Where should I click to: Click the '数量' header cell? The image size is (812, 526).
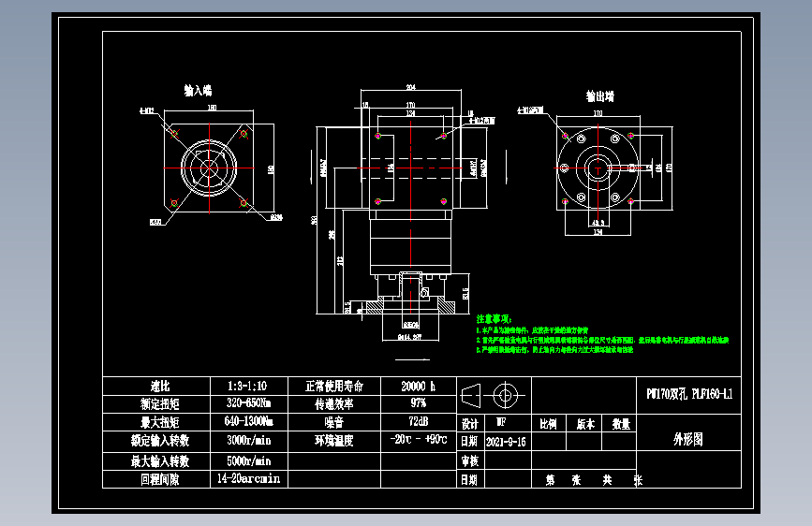(x=621, y=424)
